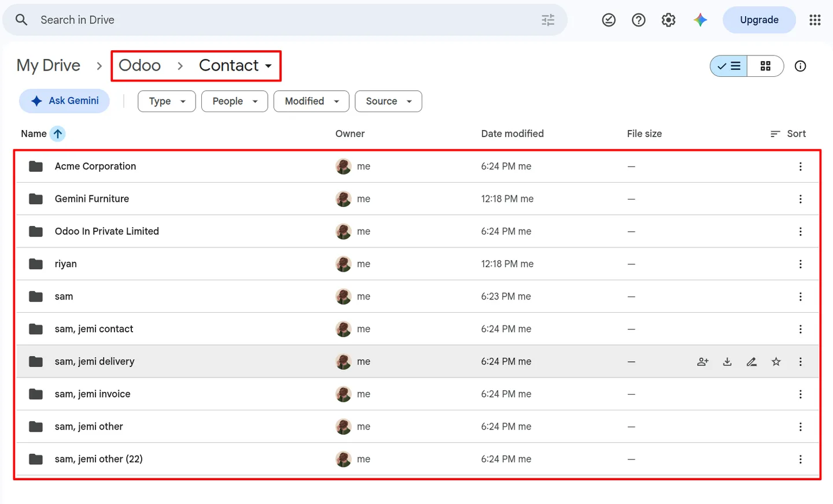
Task: Open more actions for Odoo In Private Limited
Action: (x=801, y=232)
